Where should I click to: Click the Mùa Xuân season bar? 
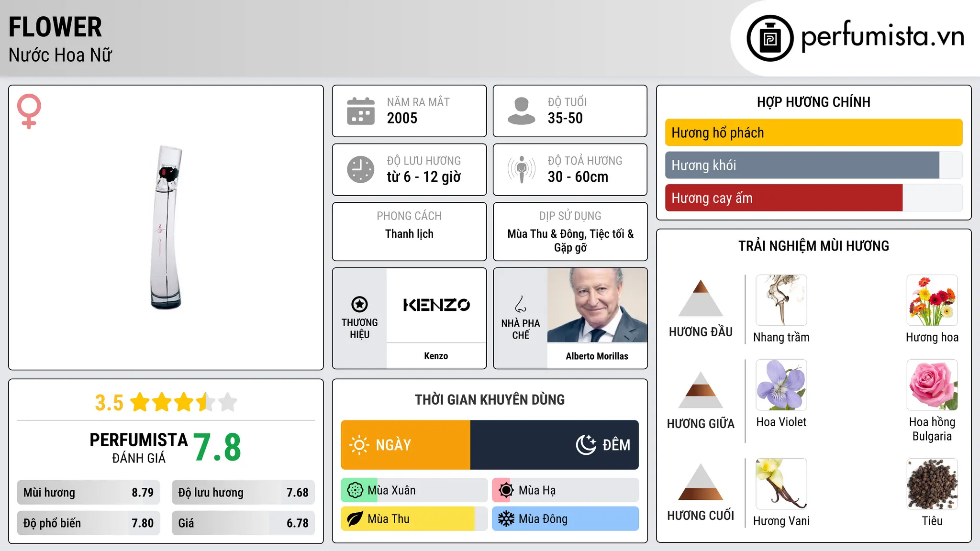pyautogui.click(x=414, y=490)
